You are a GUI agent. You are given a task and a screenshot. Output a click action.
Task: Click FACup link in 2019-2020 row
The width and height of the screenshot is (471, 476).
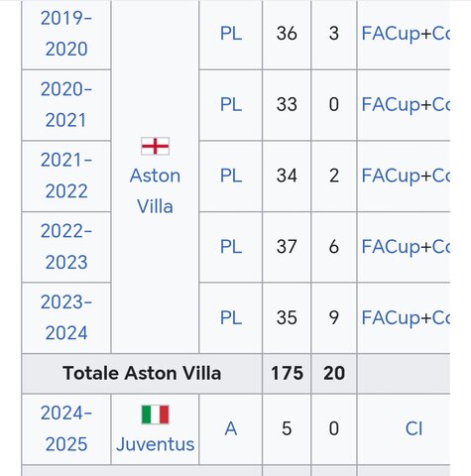pos(388,34)
